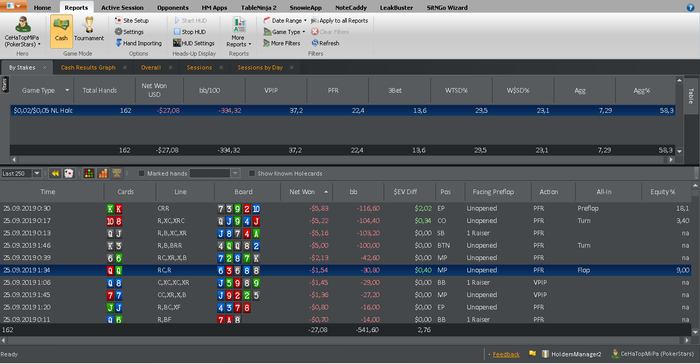Switch to Active Session tab
The image size is (700, 364).
pyautogui.click(x=122, y=8)
